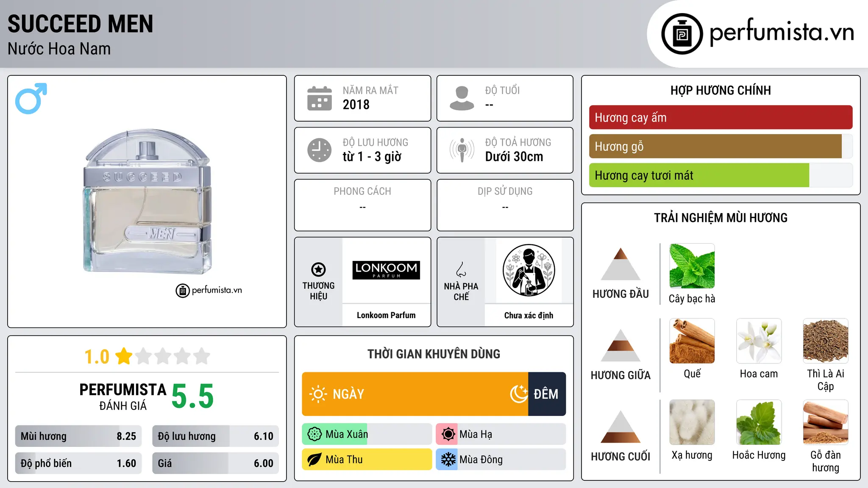Select the flower icon for Mùa Xuân
This screenshot has height=488, width=868.
314,434
